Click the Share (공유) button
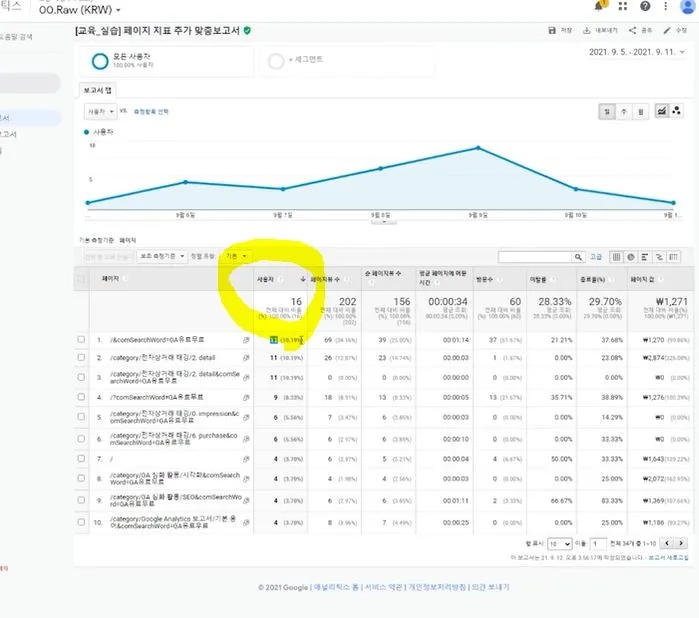This screenshot has width=699, height=618. 640,30
